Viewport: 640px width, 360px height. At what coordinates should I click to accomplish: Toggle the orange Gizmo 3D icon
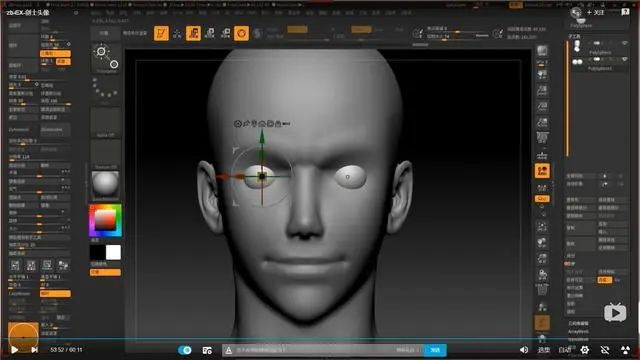pyautogui.click(x=241, y=33)
